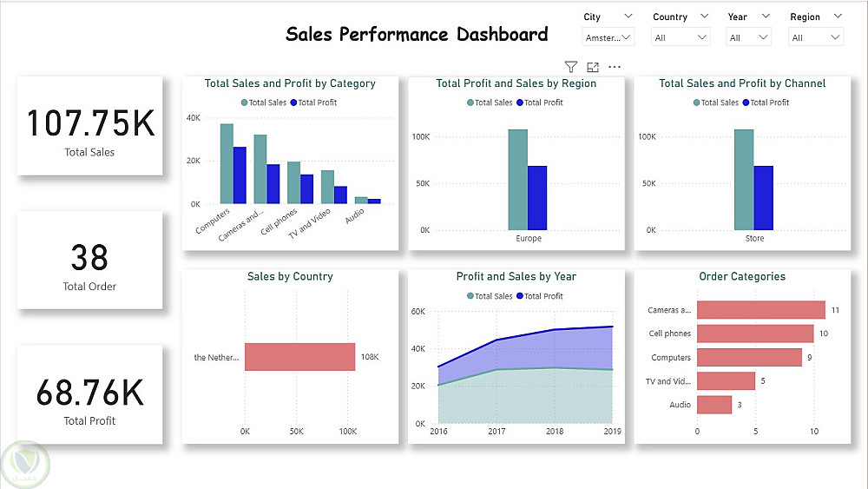The width and height of the screenshot is (868, 489).
Task: Click the chevron beside the Country slicer title
Action: tap(703, 17)
